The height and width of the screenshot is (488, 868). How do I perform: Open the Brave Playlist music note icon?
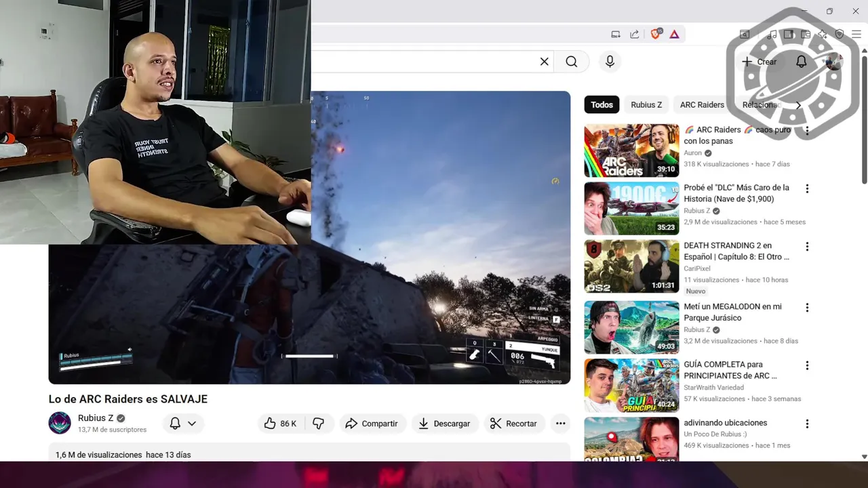[772, 34]
